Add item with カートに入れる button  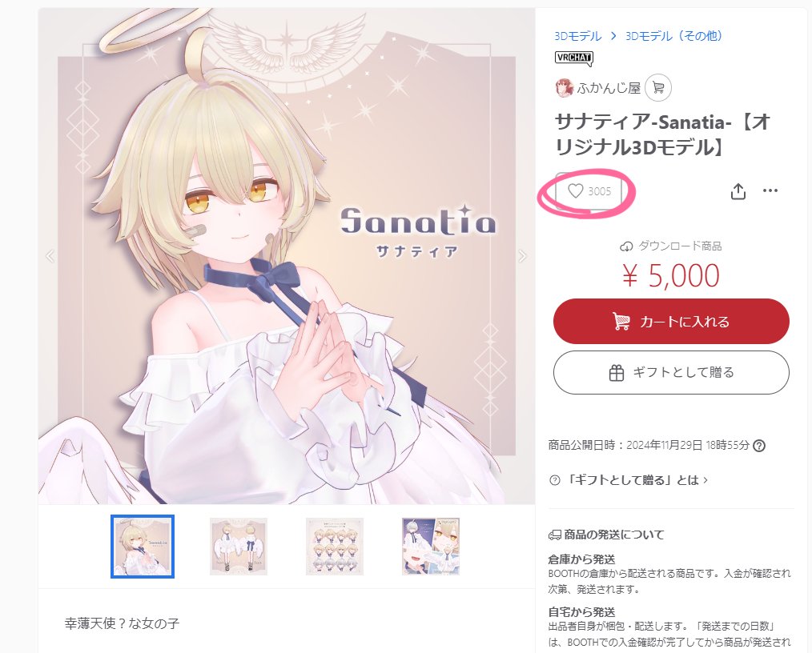[671, 322]
